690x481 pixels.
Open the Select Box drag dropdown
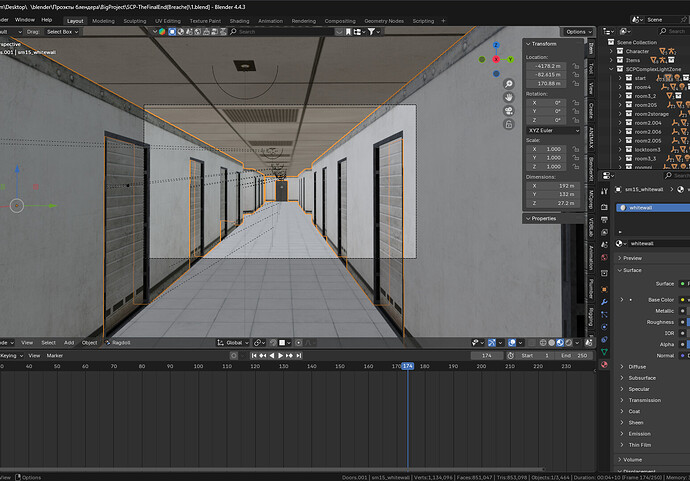point(62,32)
